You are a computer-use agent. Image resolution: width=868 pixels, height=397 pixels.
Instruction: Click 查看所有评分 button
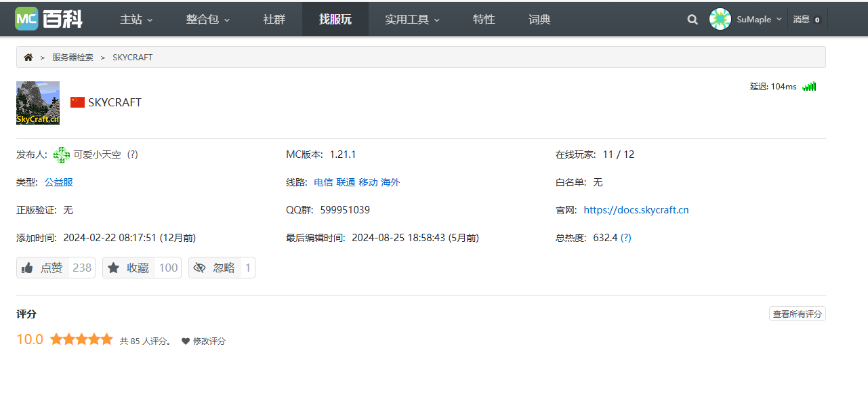click(x=798, y=314)
